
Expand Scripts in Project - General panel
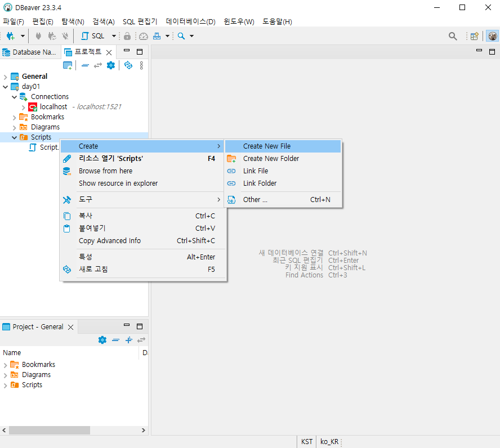(x=5, y=386)
